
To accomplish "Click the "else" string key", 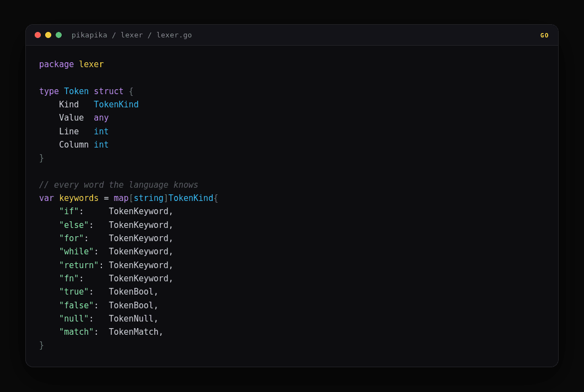I will point(74,225).
